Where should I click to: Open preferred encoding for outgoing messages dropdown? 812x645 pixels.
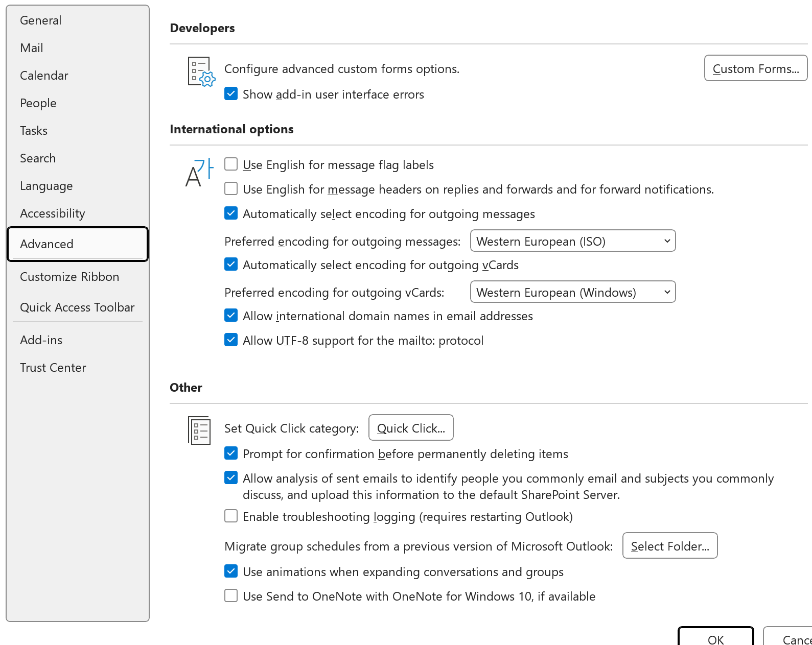point(573,241)
